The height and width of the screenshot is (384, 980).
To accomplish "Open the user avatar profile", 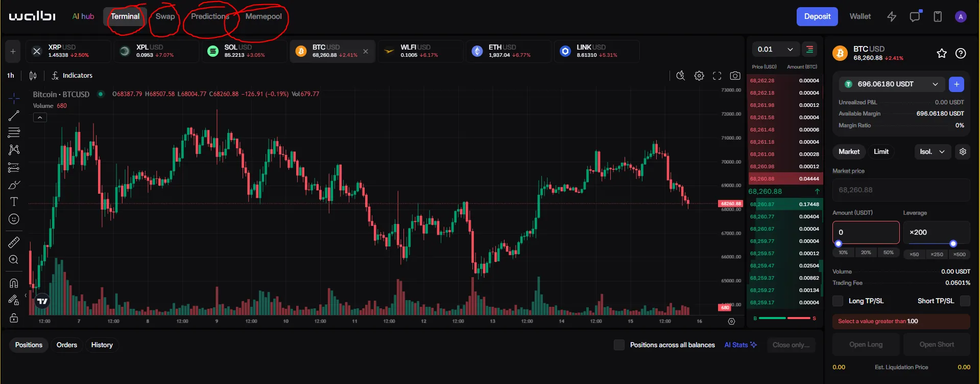I will pyautogui.click(x=961, y=16).
